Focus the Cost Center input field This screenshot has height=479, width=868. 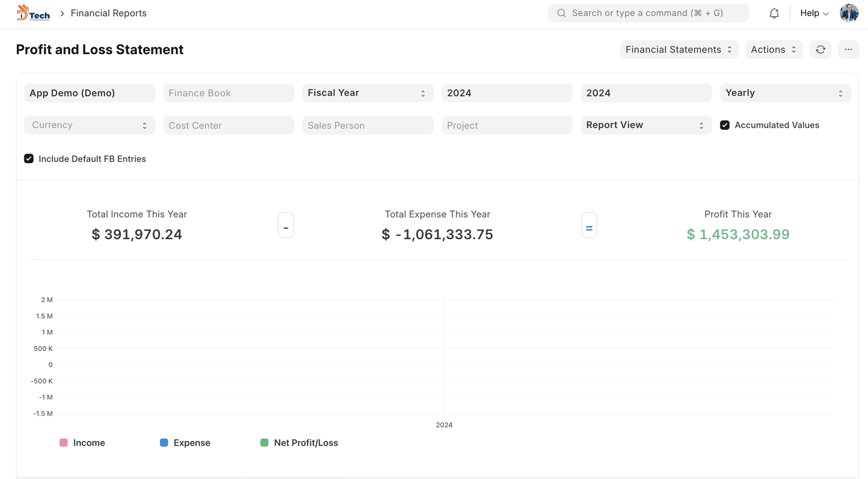228,125
